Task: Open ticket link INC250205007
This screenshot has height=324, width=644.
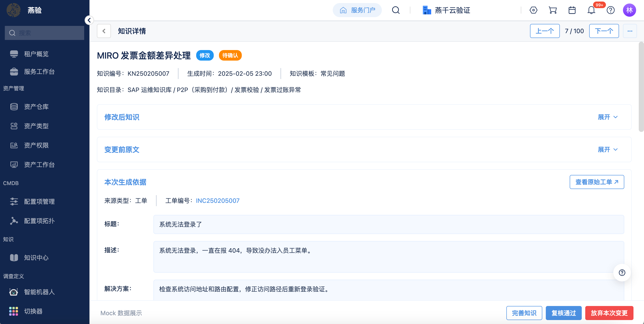Action: 217,201
